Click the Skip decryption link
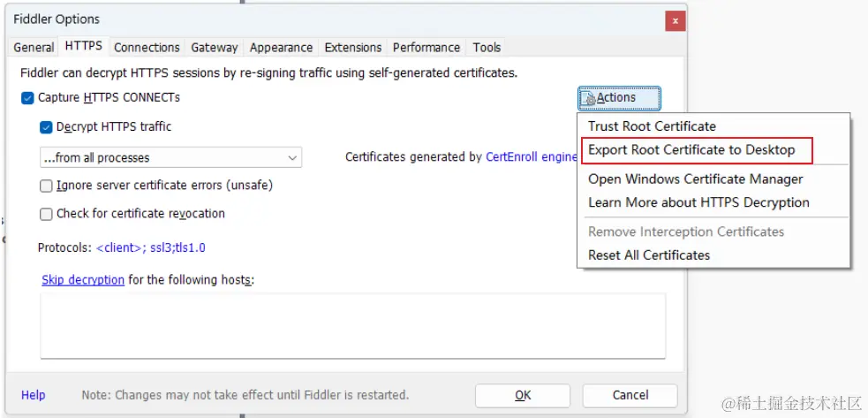This screenshot has height=418, width=868. click(83, 280)
